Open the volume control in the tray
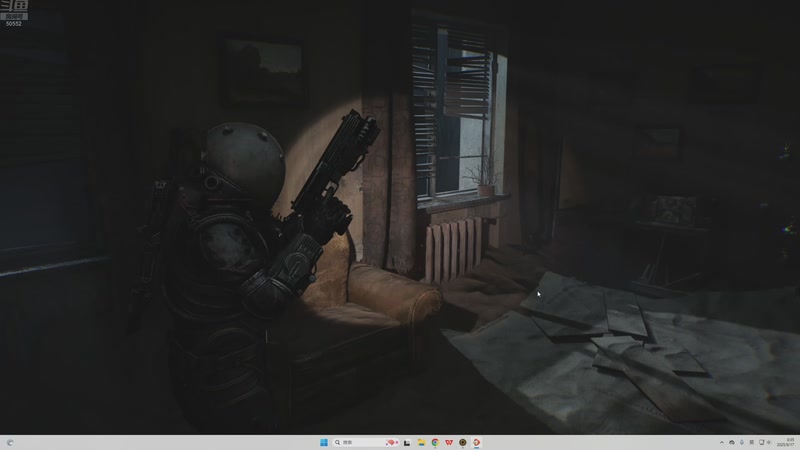800x450 pixels. [769, 442]
